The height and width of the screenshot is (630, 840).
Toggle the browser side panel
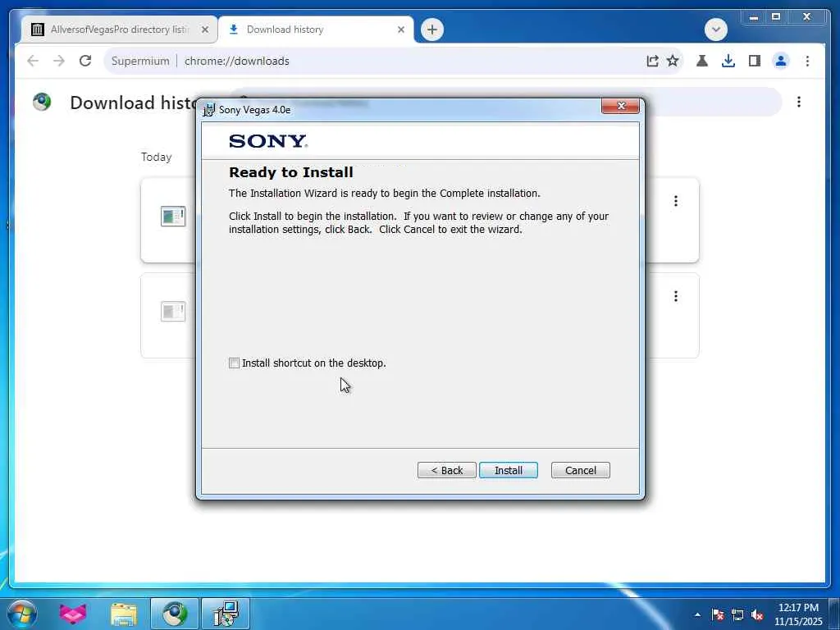click(755, 61)
